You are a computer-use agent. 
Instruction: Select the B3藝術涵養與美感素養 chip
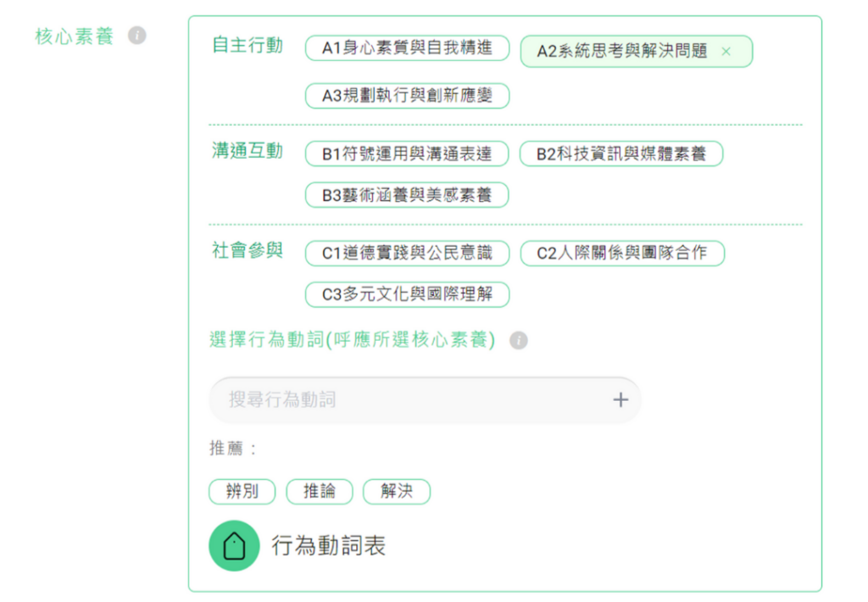point(407,195)
